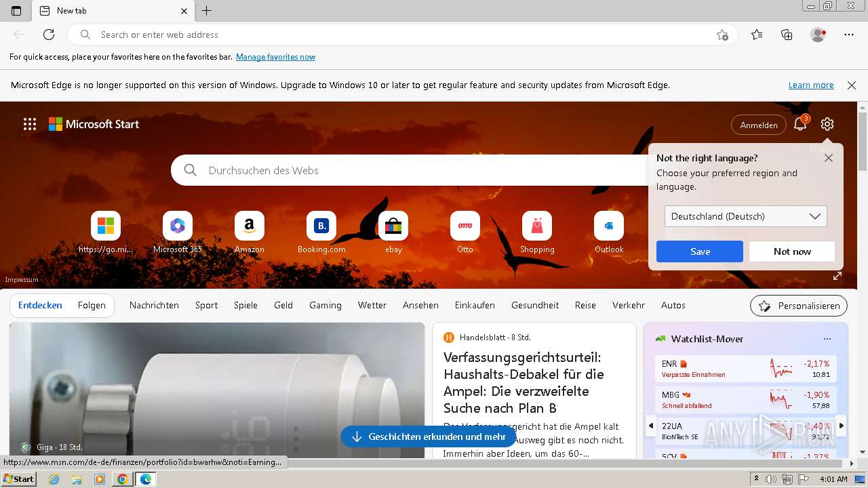868x488 pixels.
Task: Close the language popup
Action: point(829,158)
